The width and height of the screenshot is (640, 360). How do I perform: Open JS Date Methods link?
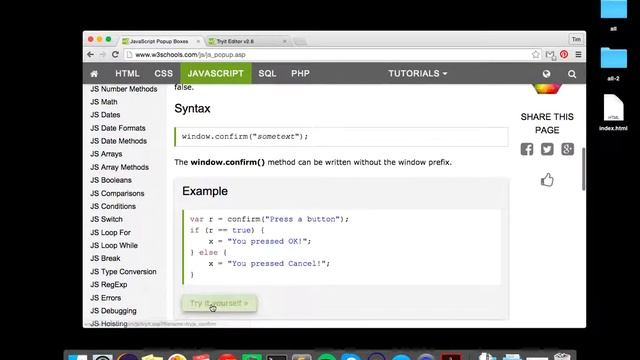tap(118, 141)
